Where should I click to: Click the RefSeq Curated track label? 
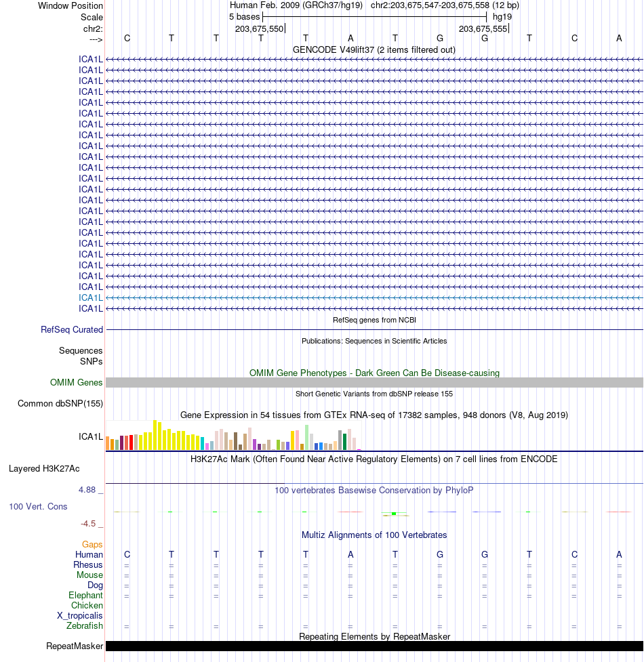pos(72,330)
